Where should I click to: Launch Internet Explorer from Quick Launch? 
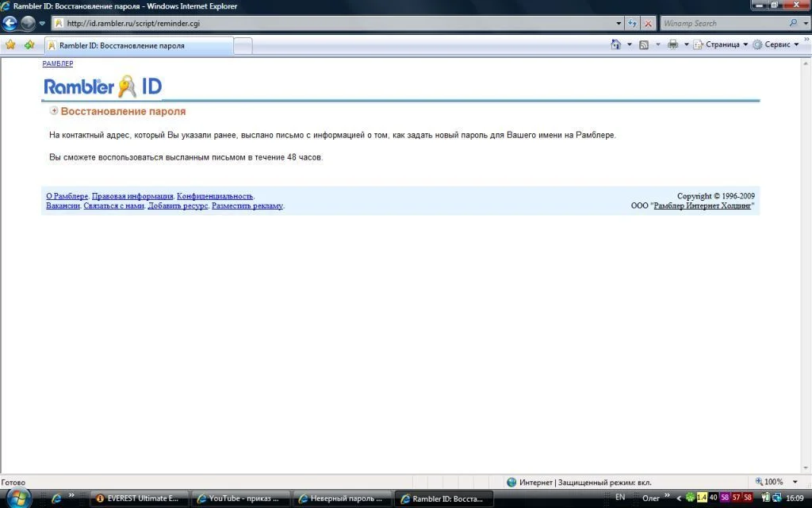[x=57, y=498]
